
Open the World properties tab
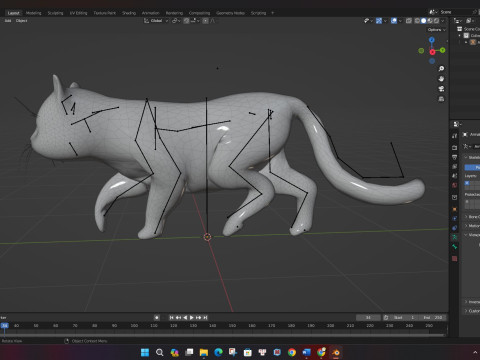(x=455, y=185)
